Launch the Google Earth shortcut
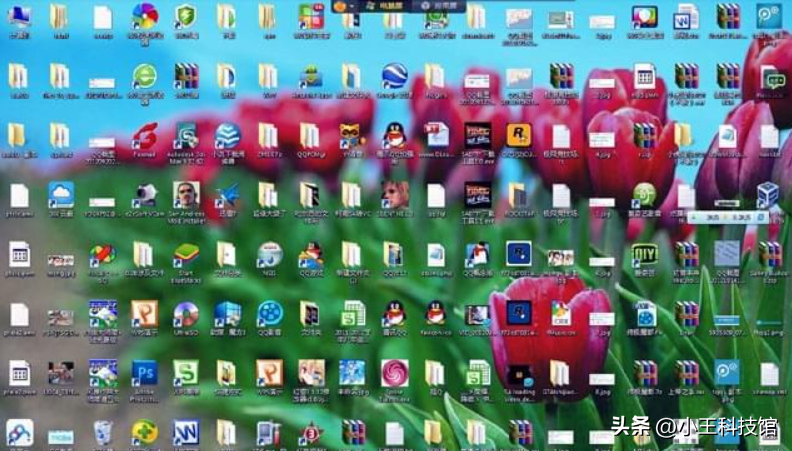The height and width of the screenshot is (451, 792). (x=393, y=76)
